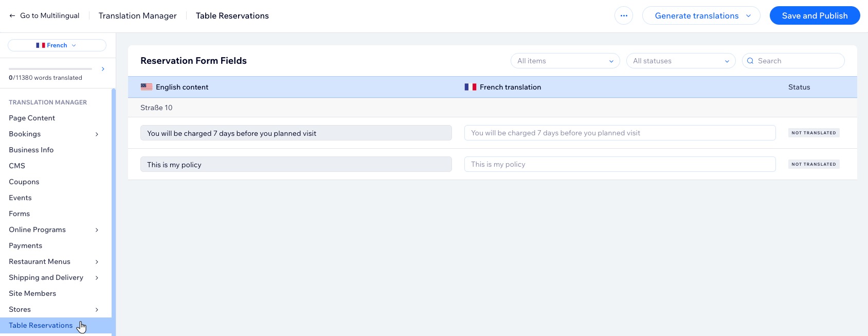The height and width of the screenshot is (336, 868).
Task: Open the All items filter dropdown
Action: click(x=565, y=61)
